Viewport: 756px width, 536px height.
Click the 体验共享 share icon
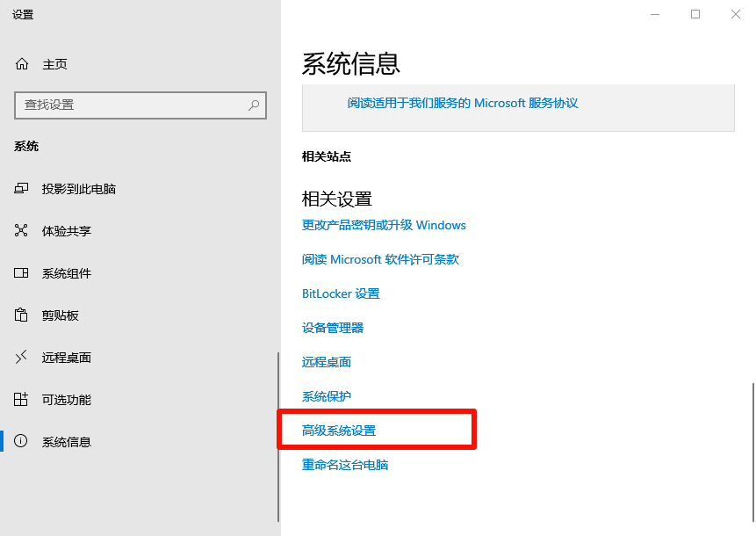(x=21, y=230)
